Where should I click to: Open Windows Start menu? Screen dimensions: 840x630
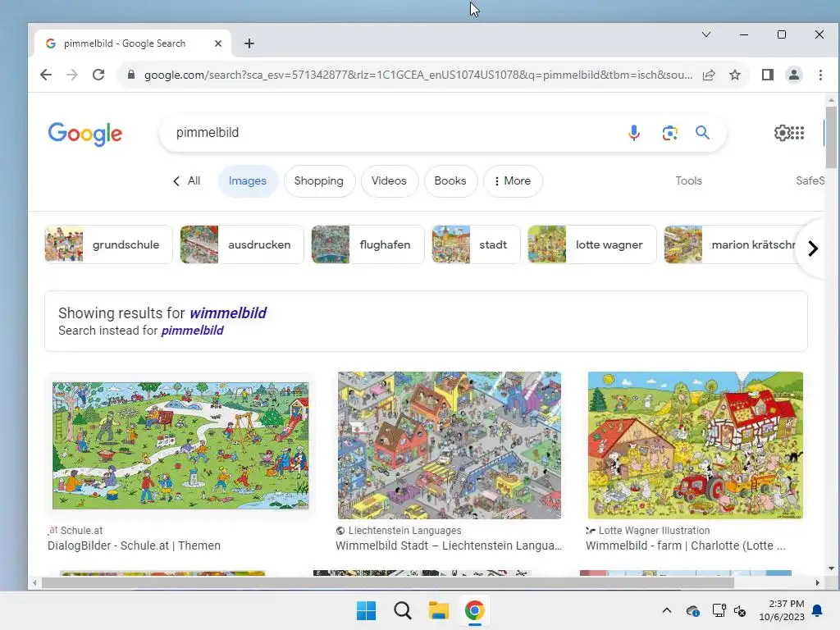pyautogui.click(x=367, y=610)
